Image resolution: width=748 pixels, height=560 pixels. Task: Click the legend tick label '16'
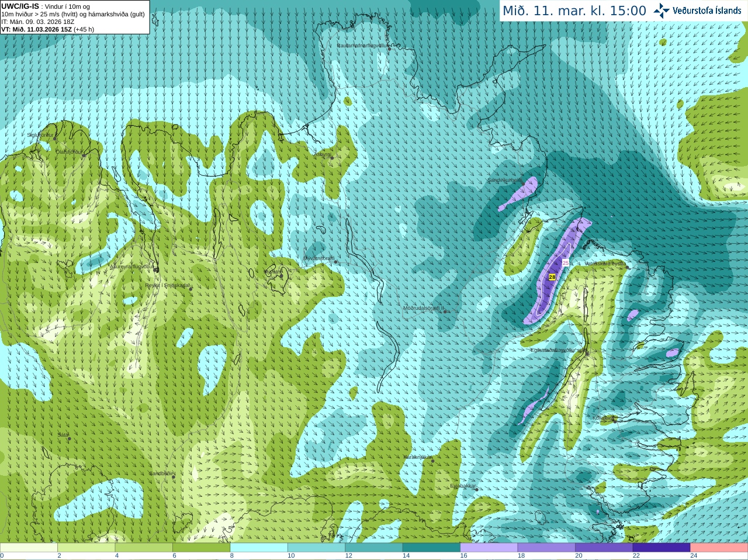tap(463, 556)
